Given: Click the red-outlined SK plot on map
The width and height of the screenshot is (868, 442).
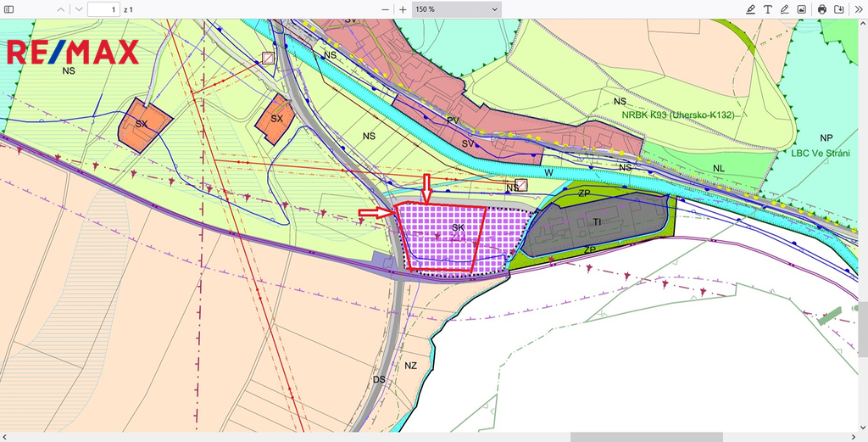Looking at the screenshot, I should (441, 238).
